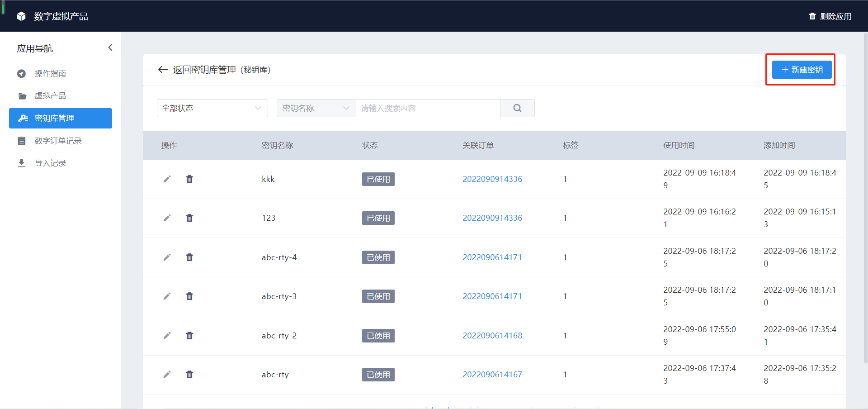868x409 pixels.
Task: Click the 使用时间 column header
Action: pyautogui.click(x=679, y=145)
